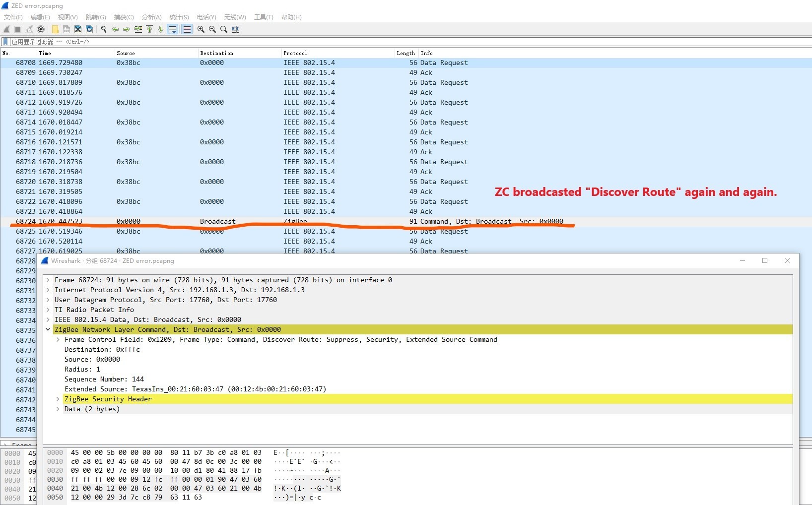This screenshot has width=812, height=505.
Task: Open the 视图(V) menu
Action: coord(68,17)
